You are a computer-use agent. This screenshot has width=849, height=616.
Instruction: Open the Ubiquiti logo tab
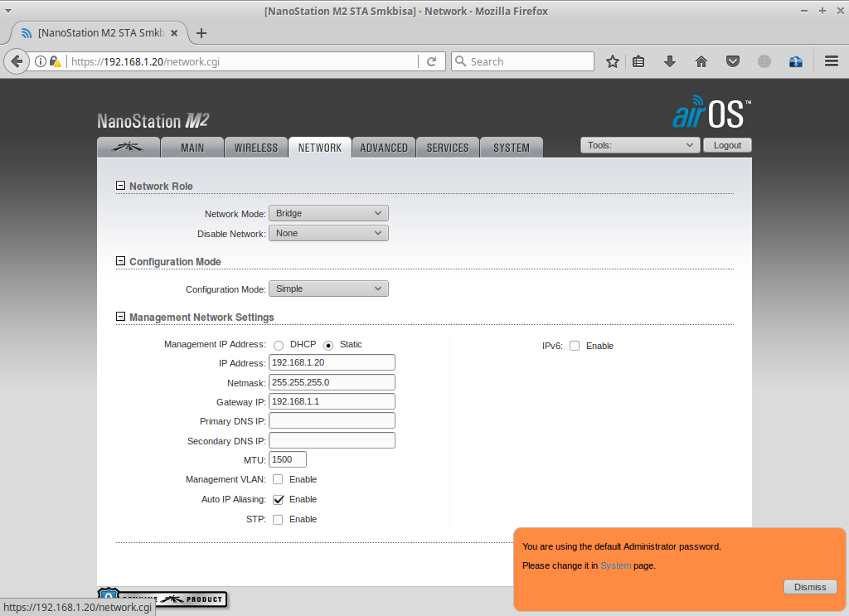click(x=129, y=148)
